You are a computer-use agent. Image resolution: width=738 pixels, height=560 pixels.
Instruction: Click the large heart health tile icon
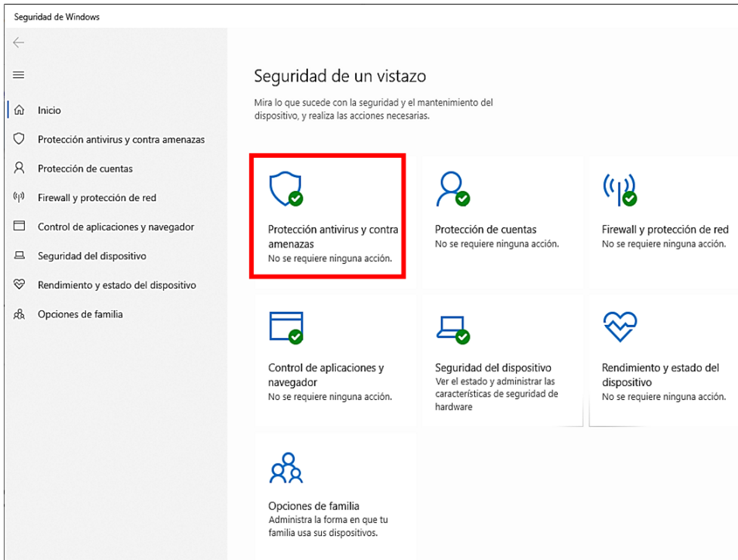[620, 326]
